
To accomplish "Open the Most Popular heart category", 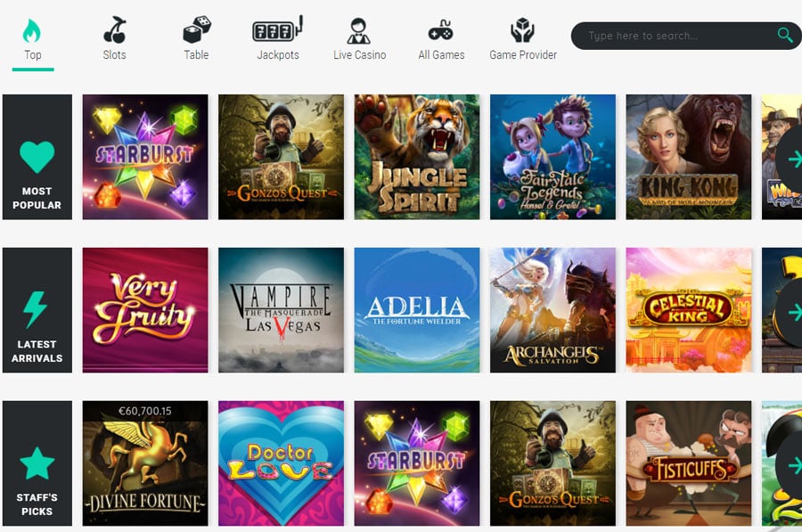I will (37, 157).
